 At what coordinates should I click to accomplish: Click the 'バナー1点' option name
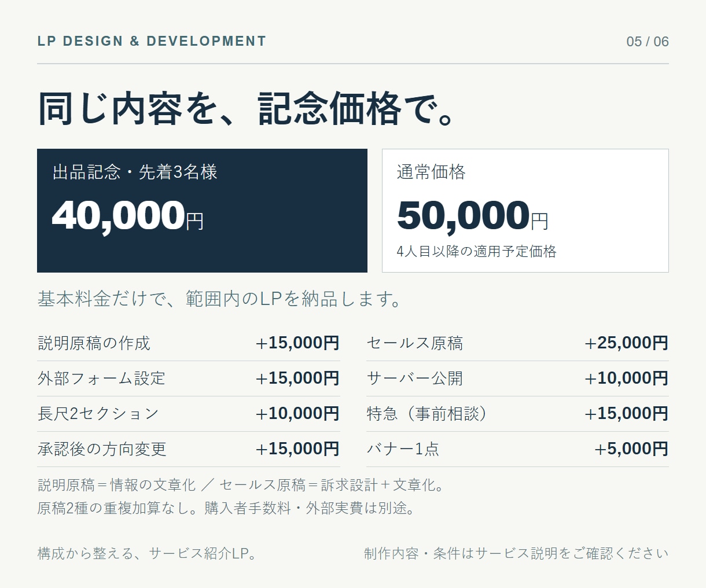403,449
